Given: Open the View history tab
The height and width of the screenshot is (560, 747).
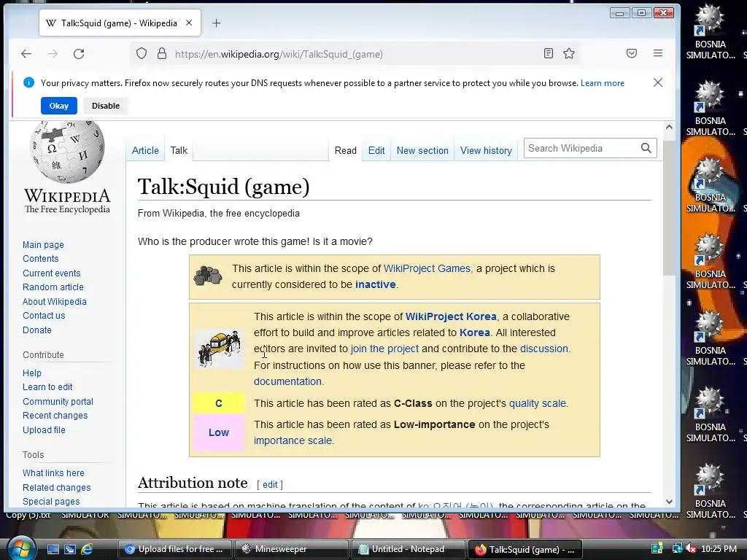Looking at the screenshot, I should [486, 150].
